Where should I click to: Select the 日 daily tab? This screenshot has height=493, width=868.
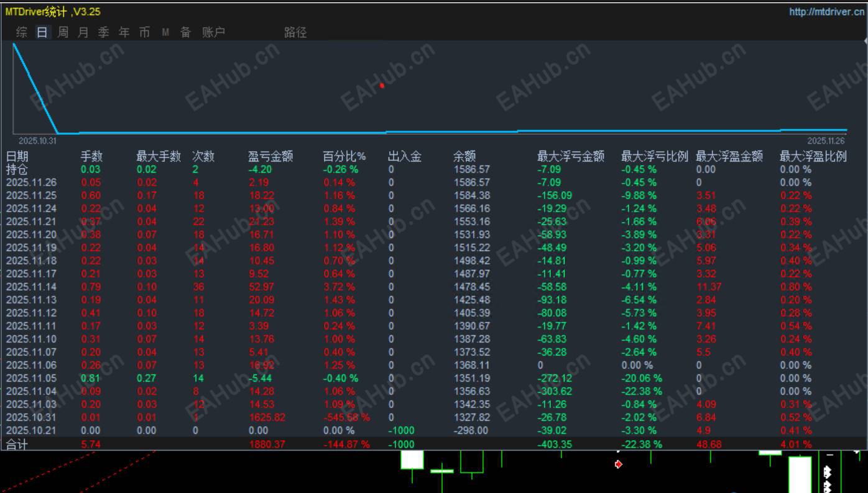click(x=42, y=32)
